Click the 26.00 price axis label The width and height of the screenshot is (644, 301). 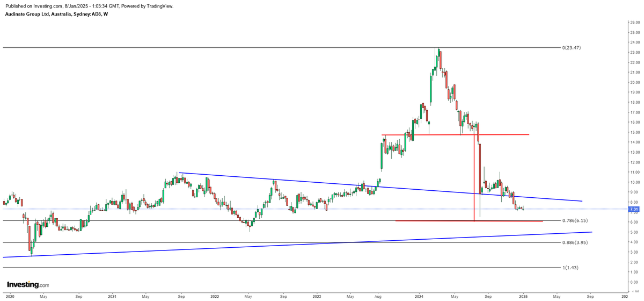point(634,23)
